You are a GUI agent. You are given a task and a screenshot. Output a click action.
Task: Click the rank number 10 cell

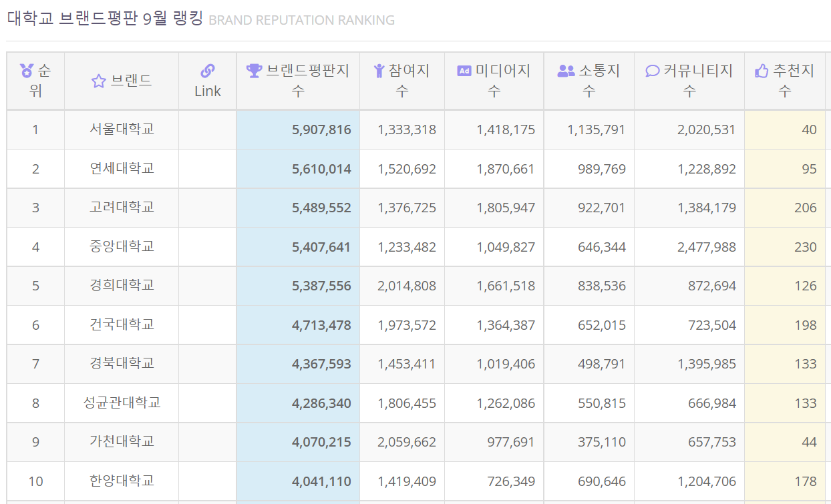point(35,481)
